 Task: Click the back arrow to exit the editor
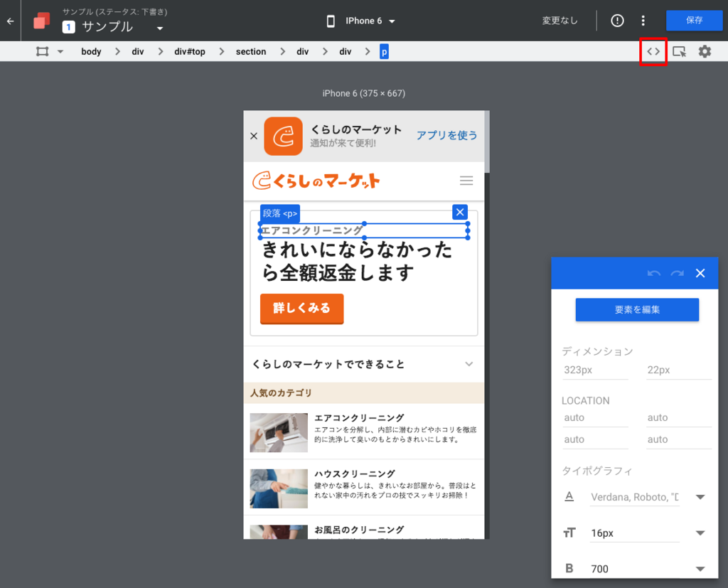click(x=10, y=21)
